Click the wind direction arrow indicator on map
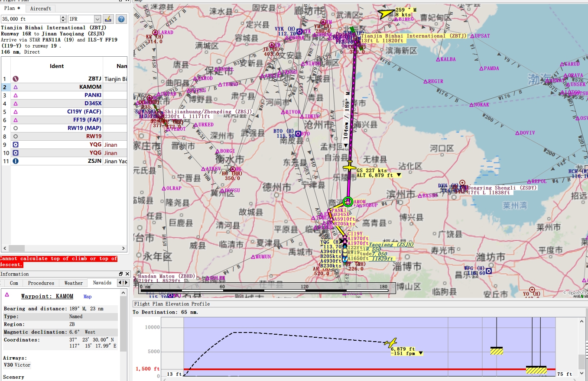The width and height of the screenshot is (588, 381). pos(385,14)
